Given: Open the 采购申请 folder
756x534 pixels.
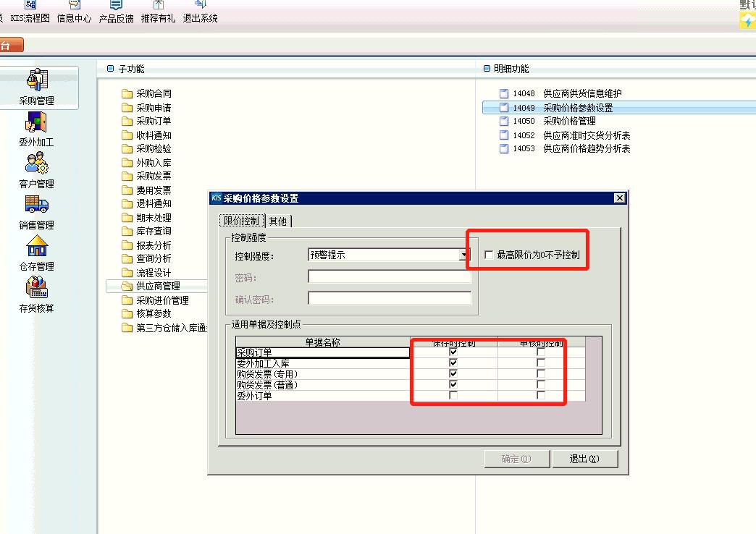Looking at the screenshot, I should click(x=146, y=108).
